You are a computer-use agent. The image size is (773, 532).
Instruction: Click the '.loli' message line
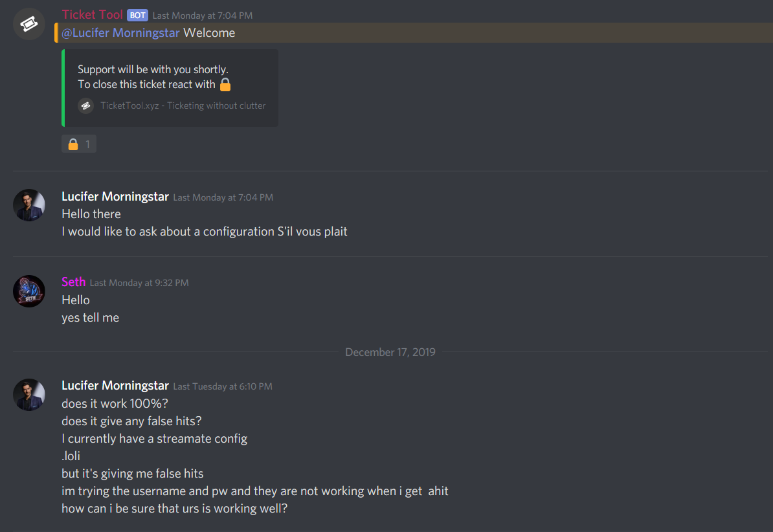71,456
